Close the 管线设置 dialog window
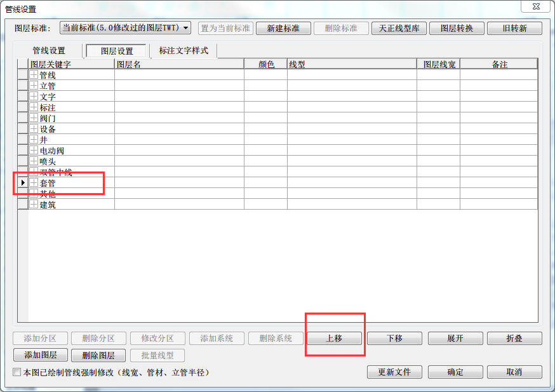The height and width of the screenshot is (392, 555). pyautogui.click(x=536, y=6)
